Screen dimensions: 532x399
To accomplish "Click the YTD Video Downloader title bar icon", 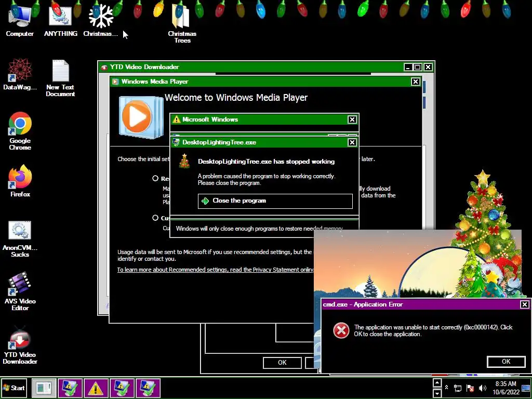I will [104, 67].
